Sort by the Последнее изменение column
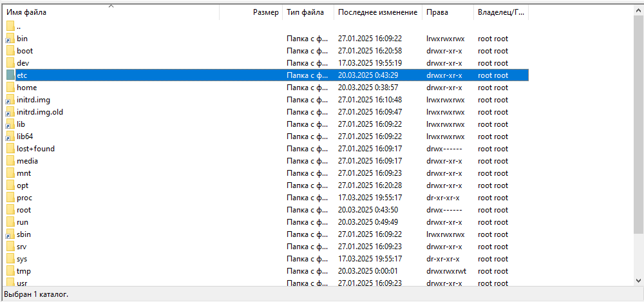The width and height of the screenshot is (644, 302). (378, 12)
